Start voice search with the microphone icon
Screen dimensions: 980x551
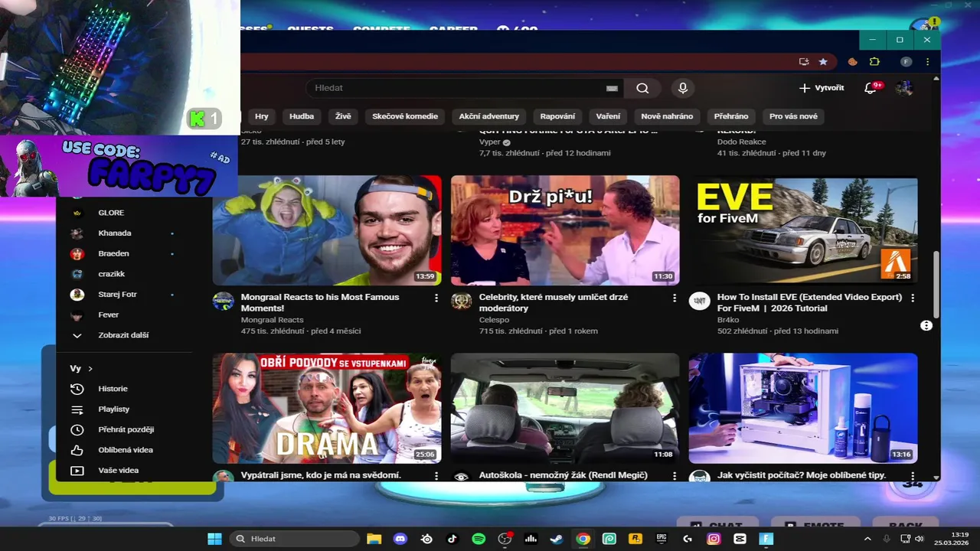[x=683, y=88]
